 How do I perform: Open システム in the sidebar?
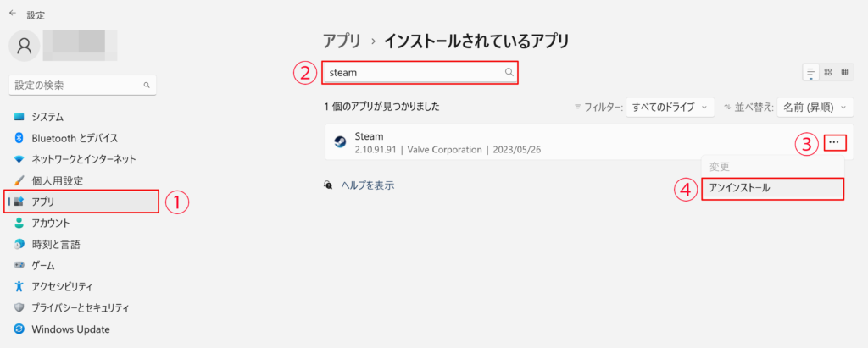coord(47,117)
